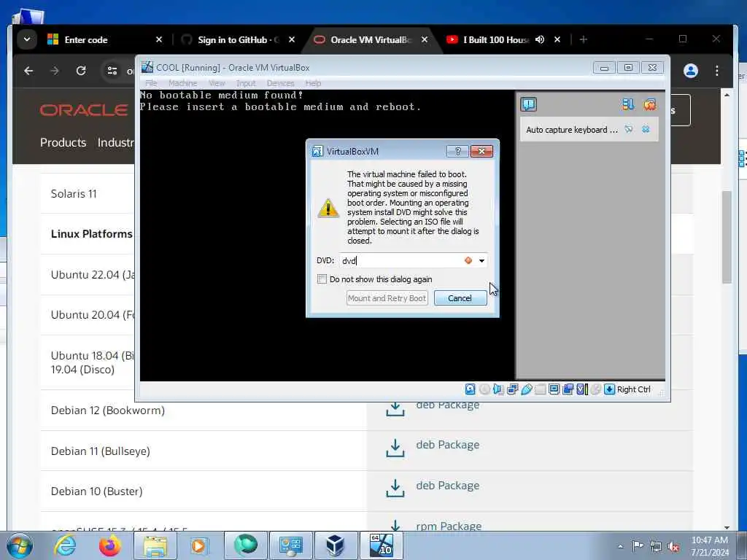The image size is (747, 560).
Task: Click the 'Linux Platforms' heading text
Action: click(91, 234)
